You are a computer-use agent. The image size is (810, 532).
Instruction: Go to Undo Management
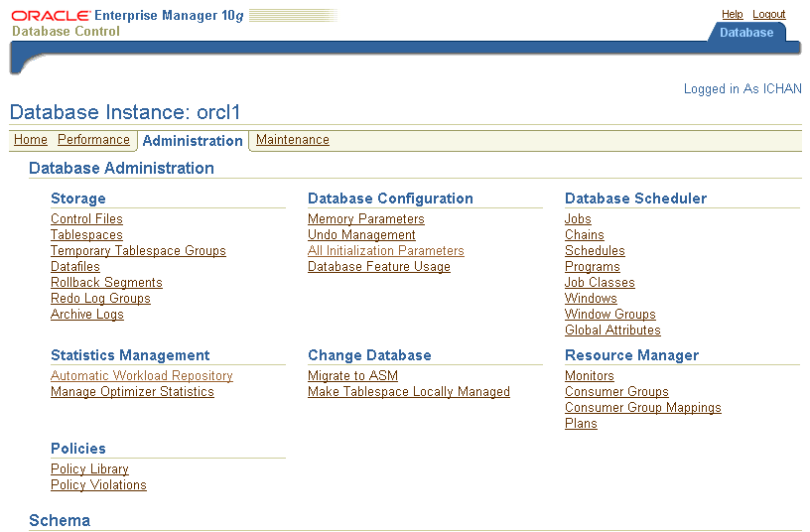(x=361, y=235)
